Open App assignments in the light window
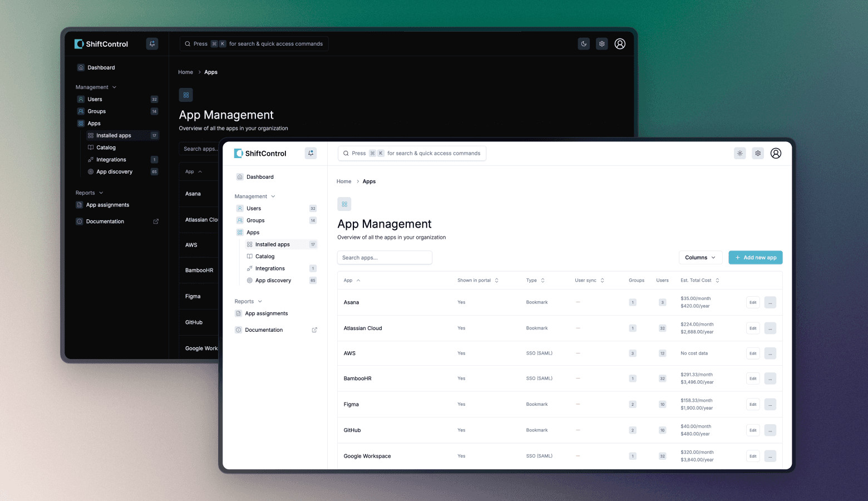 (267, 313)
